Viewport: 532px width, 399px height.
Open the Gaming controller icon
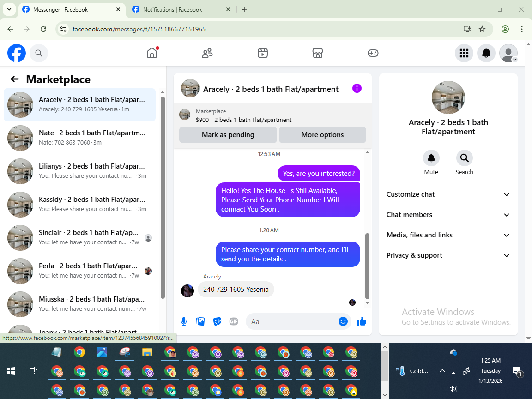click(373, 53)
